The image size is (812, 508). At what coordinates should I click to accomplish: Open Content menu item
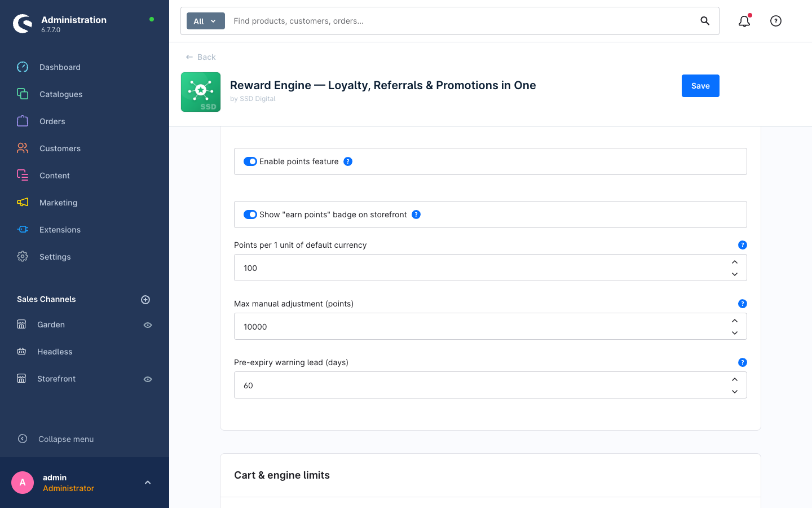coord(55,176)
